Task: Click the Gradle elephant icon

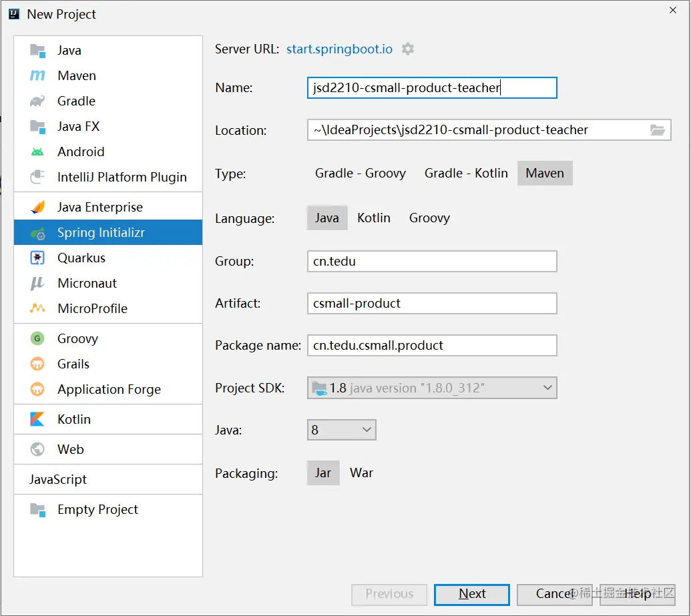Action: click(37, 101)
